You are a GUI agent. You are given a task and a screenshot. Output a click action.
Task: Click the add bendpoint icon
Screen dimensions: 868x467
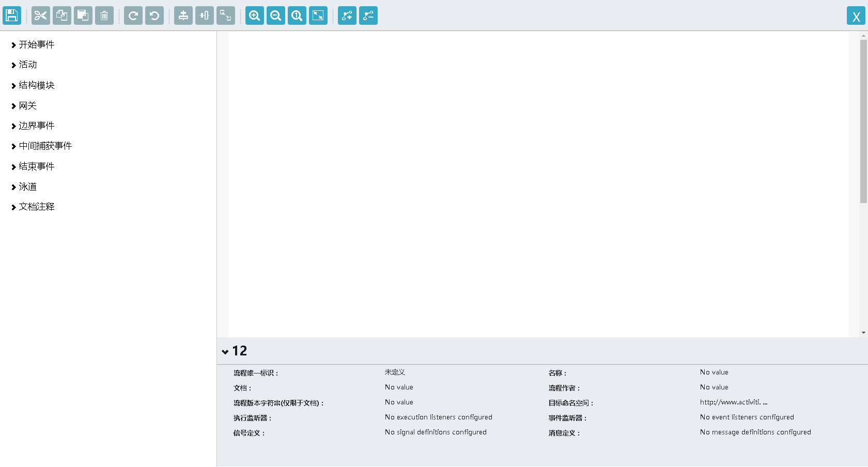tap(347, 15)
